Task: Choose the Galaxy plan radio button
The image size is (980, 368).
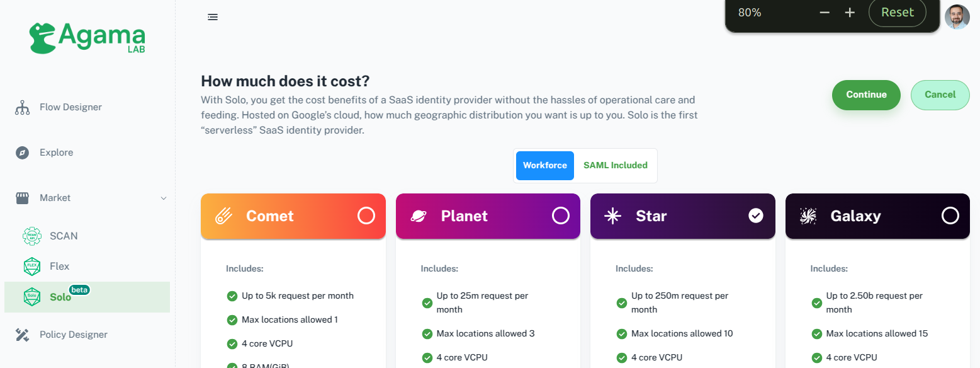Action: pos(950,216)
